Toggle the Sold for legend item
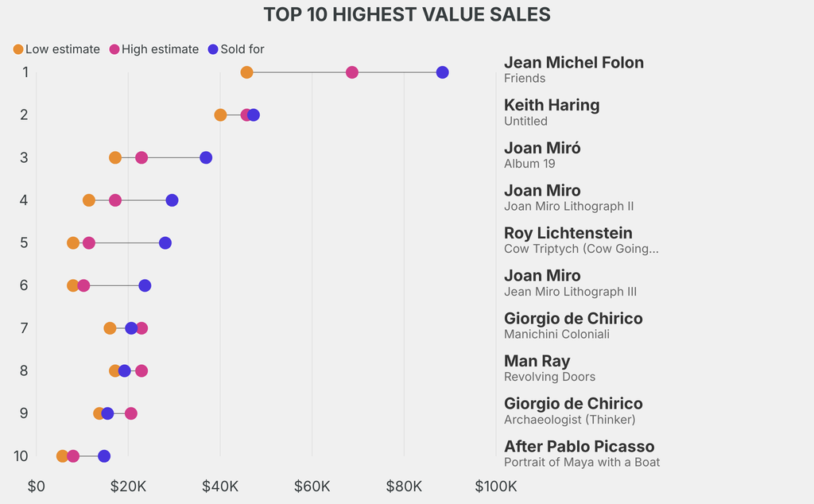The image size is (814, 504). click(x=235, y=49)
